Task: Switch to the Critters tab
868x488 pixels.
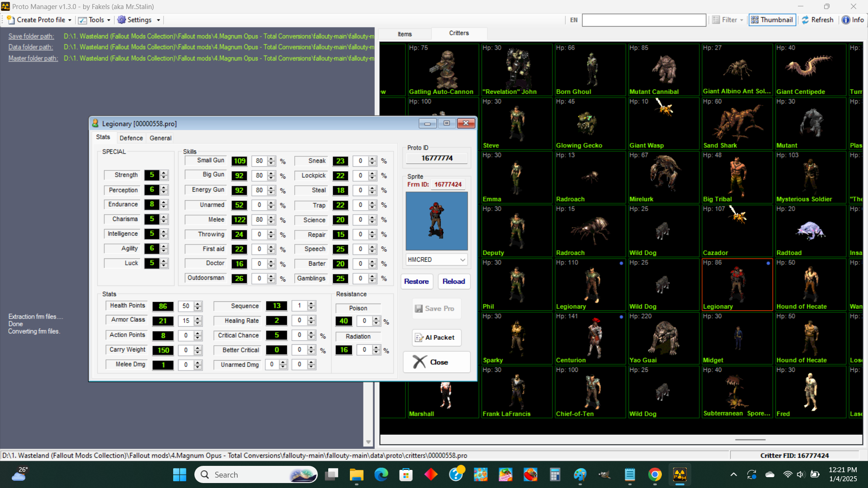Action: (x=459, y=33)
